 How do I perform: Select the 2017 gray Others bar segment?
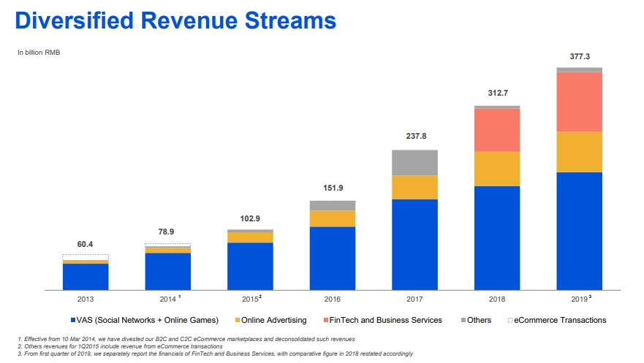click(414, 163)
